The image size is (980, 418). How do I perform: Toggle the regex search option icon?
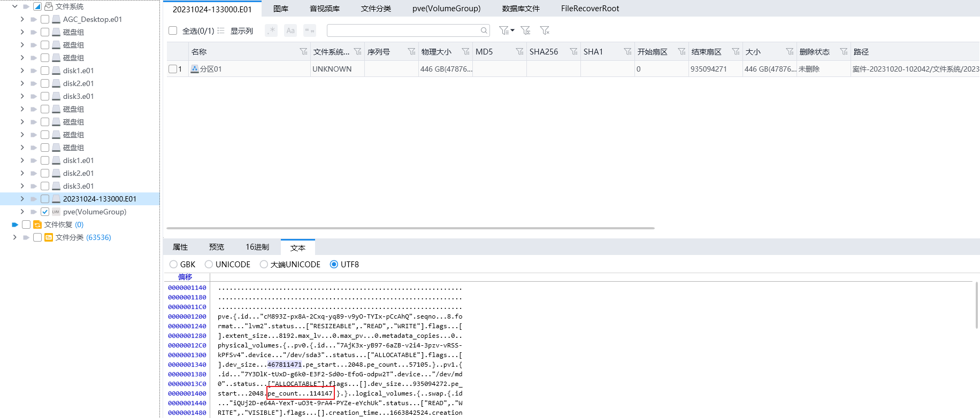(271, 30)
